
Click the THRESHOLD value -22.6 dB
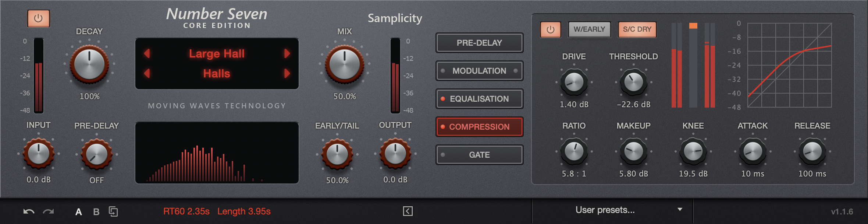(633, 105)
